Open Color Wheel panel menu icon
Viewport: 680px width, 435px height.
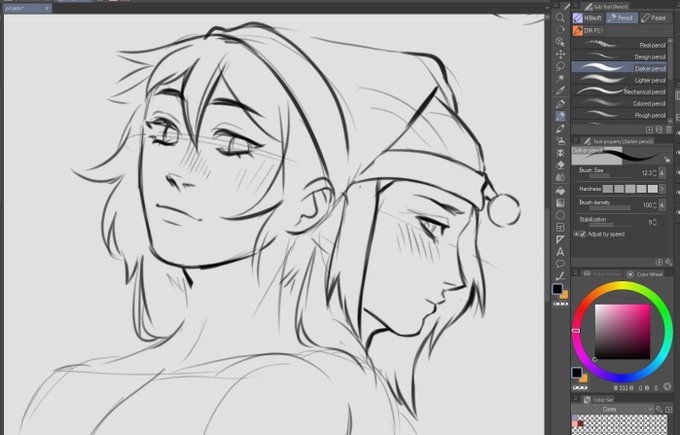tap(576, 274)
